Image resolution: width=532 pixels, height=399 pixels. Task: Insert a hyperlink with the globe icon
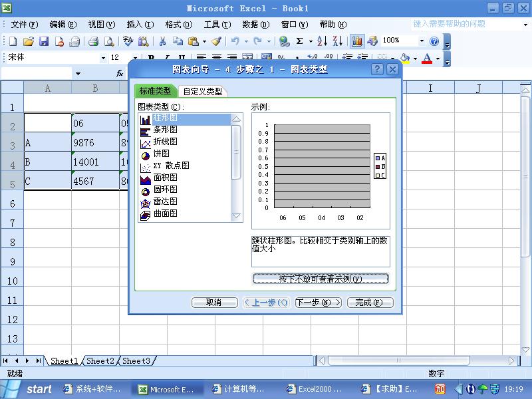click(284, 41)
